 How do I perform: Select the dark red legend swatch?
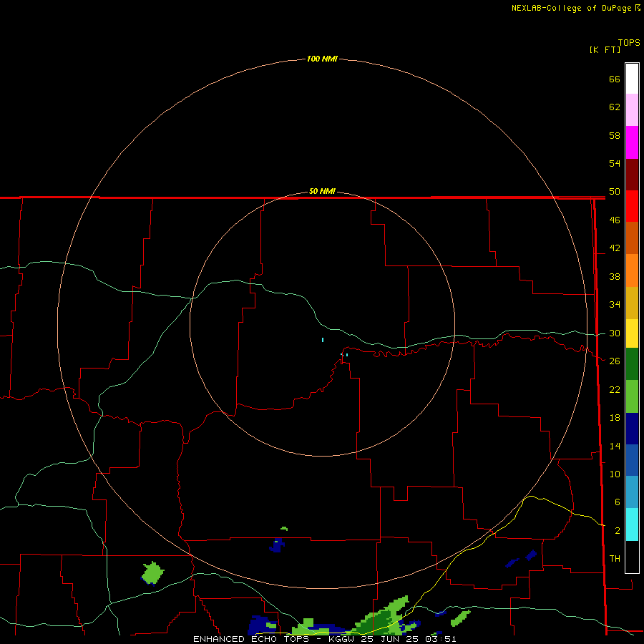(632, 175)
